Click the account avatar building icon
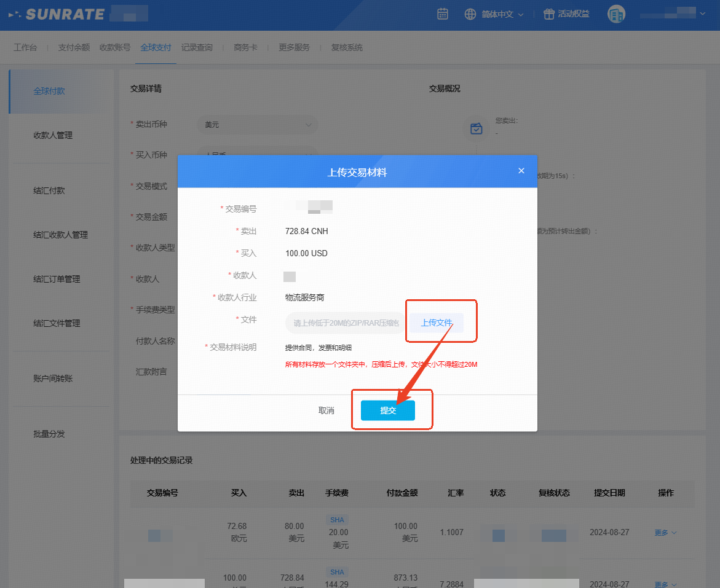 click(616, 14)
